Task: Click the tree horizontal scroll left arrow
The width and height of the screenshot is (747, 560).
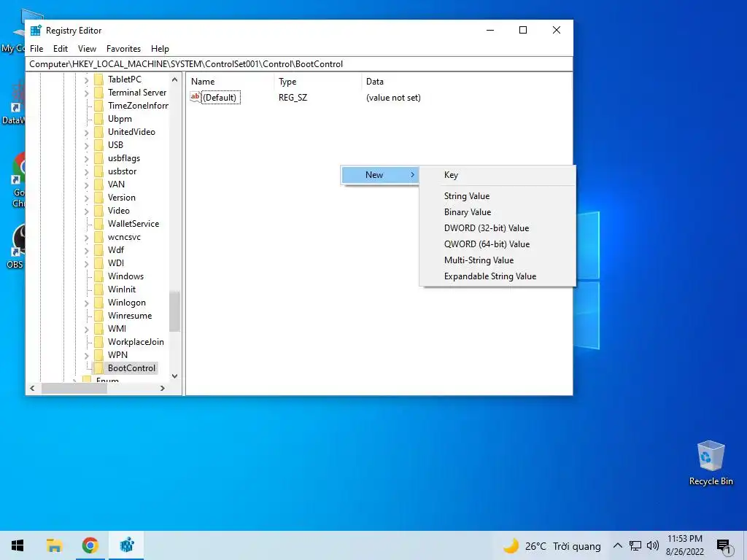Action: click(x=32, y=389)
